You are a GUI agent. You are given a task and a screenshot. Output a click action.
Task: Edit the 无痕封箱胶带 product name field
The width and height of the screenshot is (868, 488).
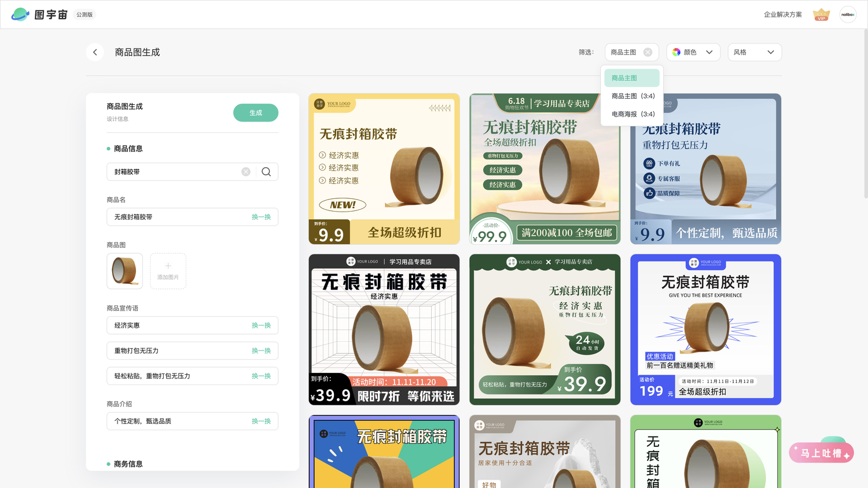(x=192, y=217)
